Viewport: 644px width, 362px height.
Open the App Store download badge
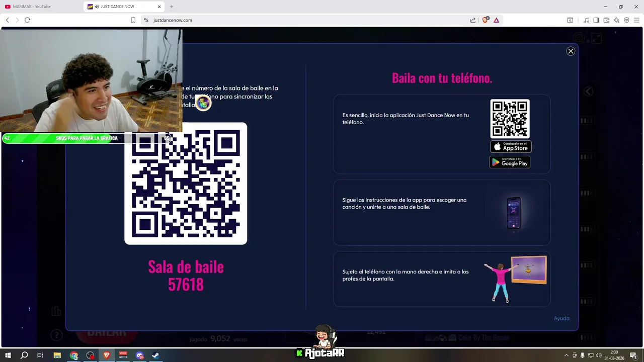tap(511, 147)
